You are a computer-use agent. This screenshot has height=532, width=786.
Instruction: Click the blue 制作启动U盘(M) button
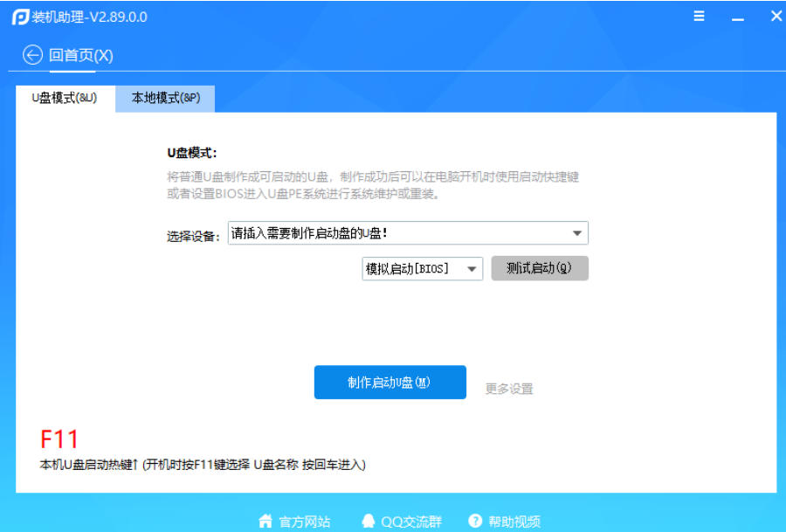[391, 382]
